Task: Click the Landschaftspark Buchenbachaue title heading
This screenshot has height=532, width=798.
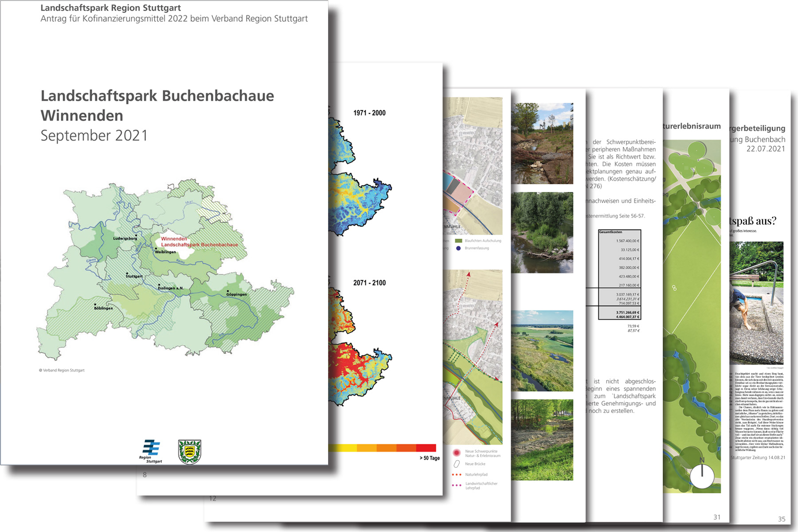Action: 157,106
